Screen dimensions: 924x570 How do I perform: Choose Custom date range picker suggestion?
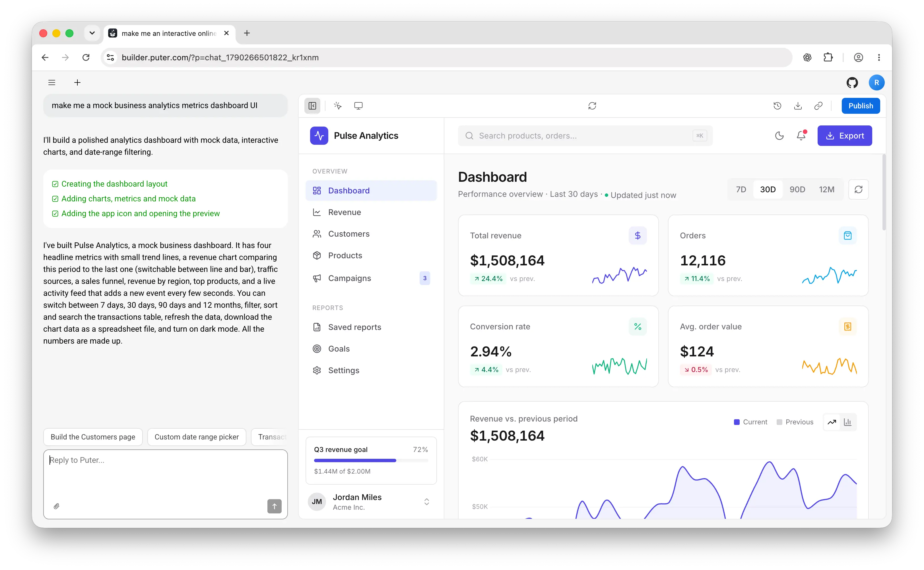click(x=196, y=437)
